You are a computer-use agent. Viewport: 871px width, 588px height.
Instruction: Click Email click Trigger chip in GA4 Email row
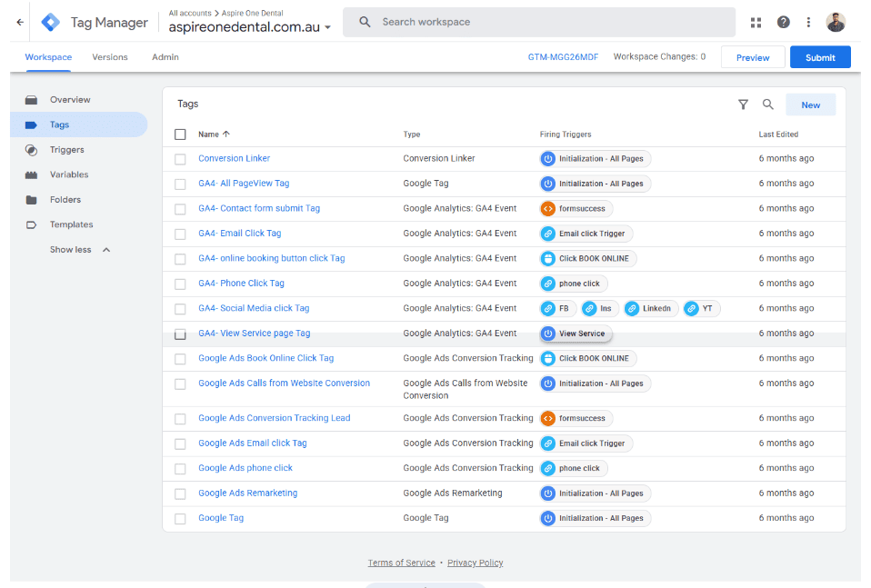click(586, 234)
